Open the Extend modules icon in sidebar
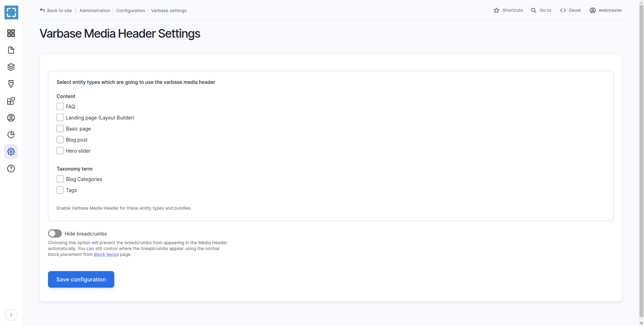Viewport: 644px width, 326px height. [11, 101]
